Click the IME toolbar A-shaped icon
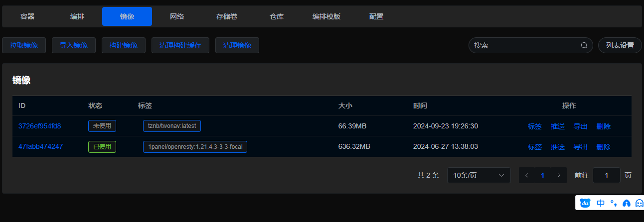644x222 pixels. pos(627,203)
